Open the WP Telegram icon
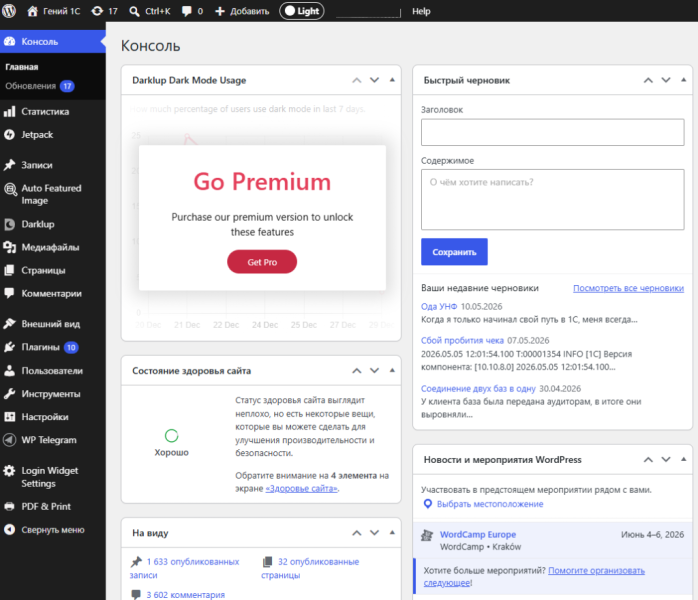 9,440
